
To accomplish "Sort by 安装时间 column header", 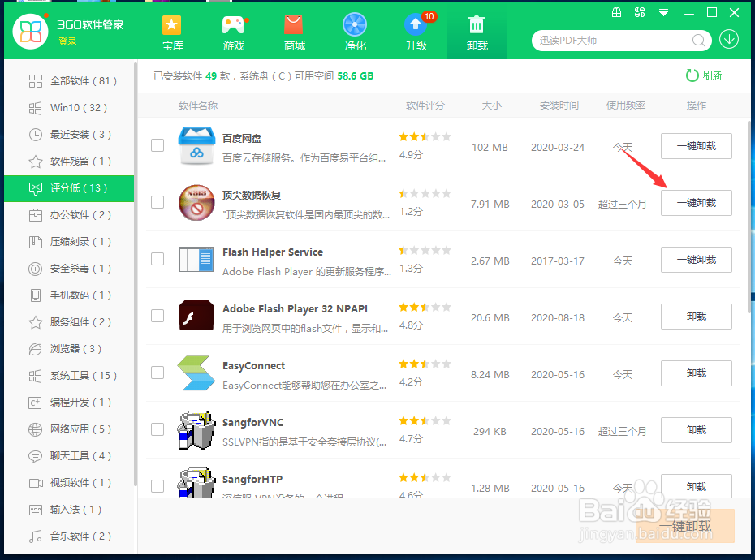I will [x=559, y=106].
